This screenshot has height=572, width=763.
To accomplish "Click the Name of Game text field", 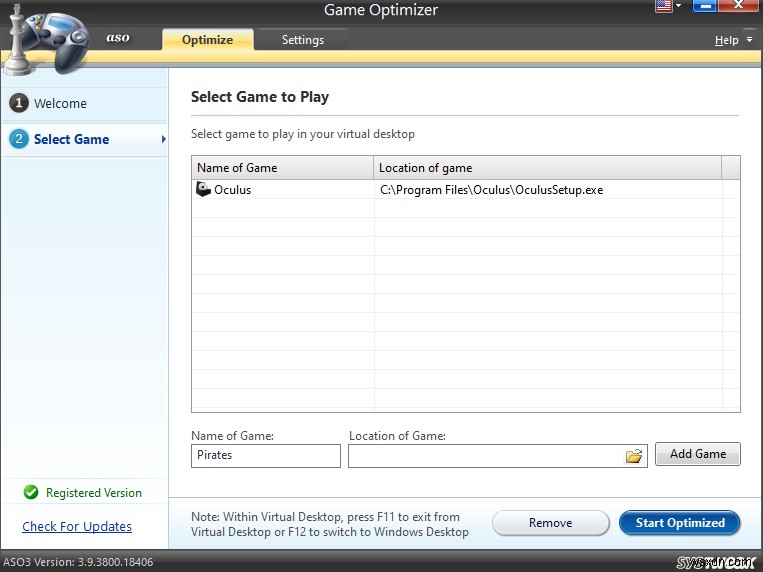I will (266, 455).
